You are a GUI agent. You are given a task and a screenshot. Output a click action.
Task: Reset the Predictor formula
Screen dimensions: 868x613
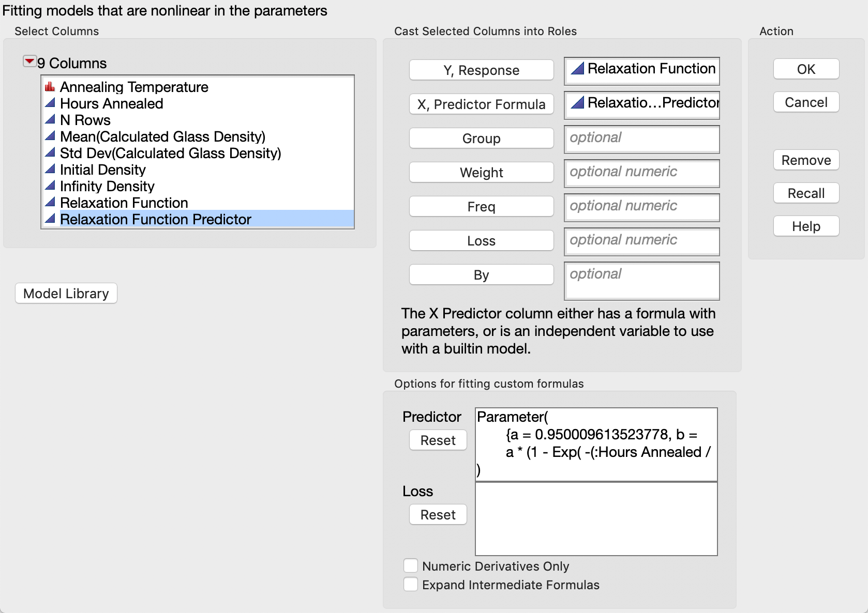point(438,440)
